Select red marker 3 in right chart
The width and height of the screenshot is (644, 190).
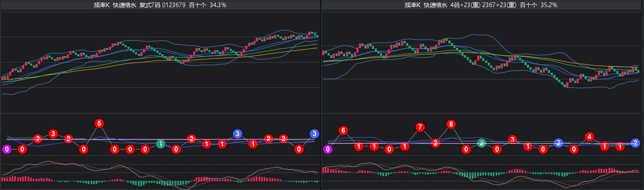(x=512, y=139)
